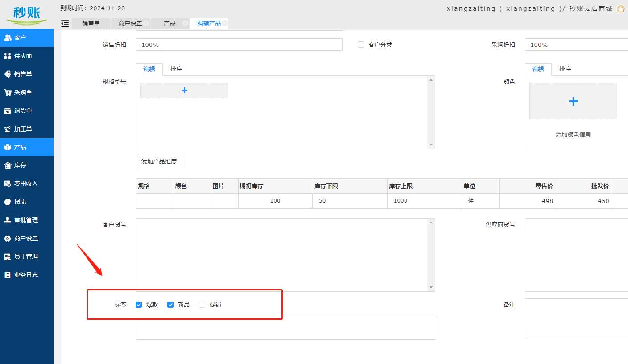Click inside the 备注 text area
This screenshot has height=364, width=628.
[x=576, y=318]
